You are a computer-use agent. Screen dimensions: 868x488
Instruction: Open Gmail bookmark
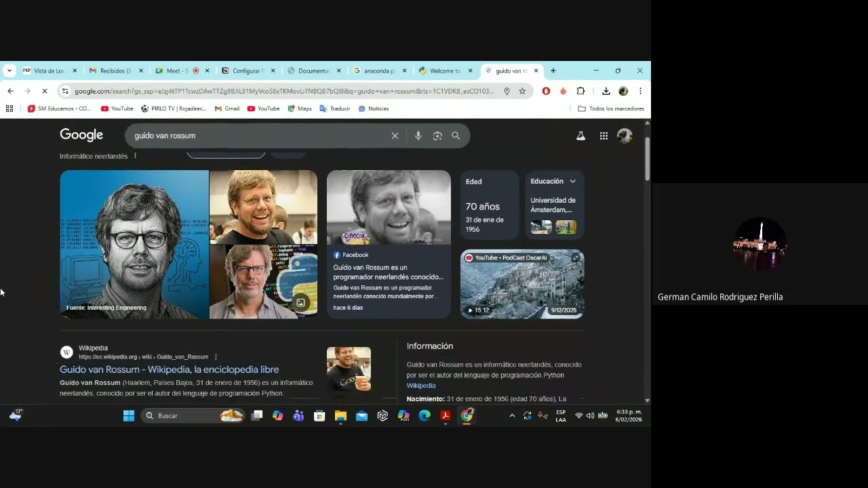pyautogui.click(x=226, y=108)
